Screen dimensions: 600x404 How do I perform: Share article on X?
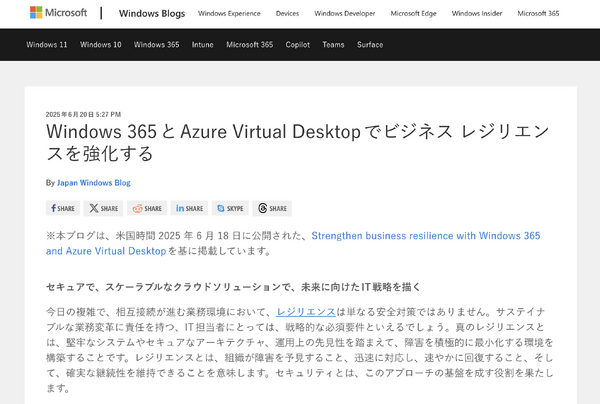click(x=103, y=208)
